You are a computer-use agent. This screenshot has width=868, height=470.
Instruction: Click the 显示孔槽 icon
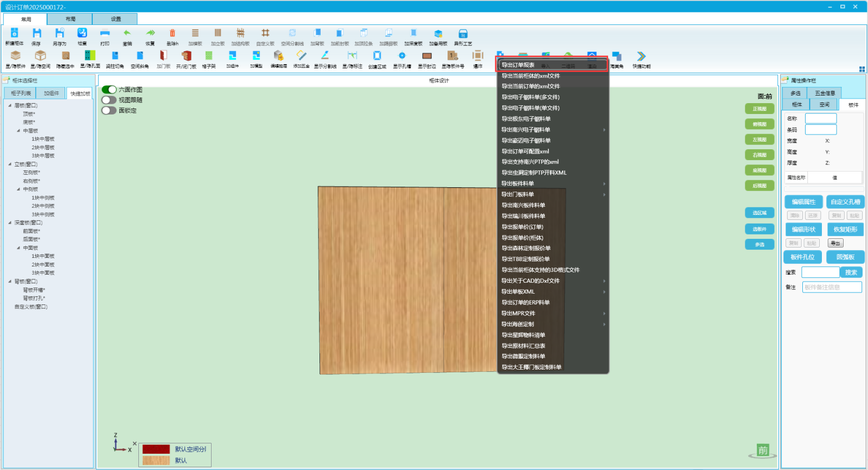point(402,56)
